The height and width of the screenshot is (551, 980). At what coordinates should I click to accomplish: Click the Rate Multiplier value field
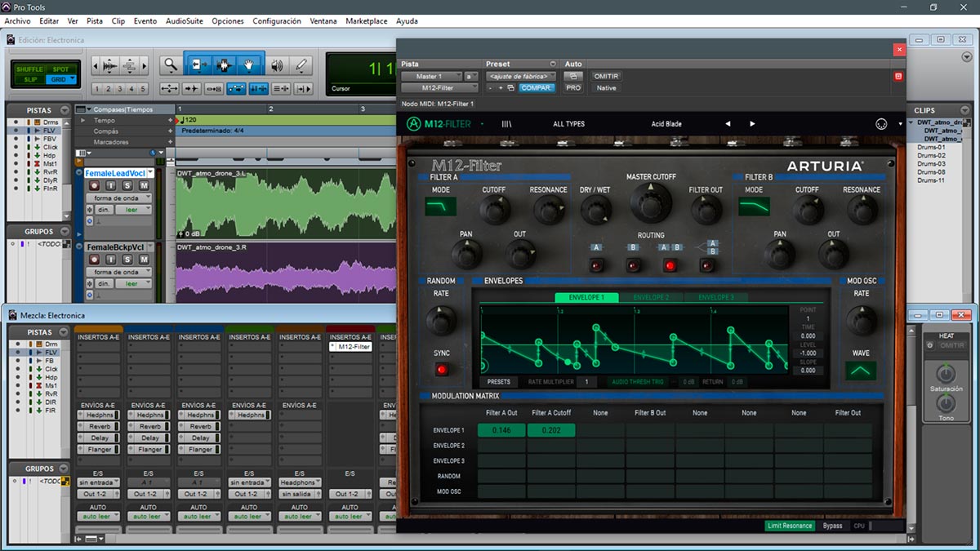(x=586, y=382)
